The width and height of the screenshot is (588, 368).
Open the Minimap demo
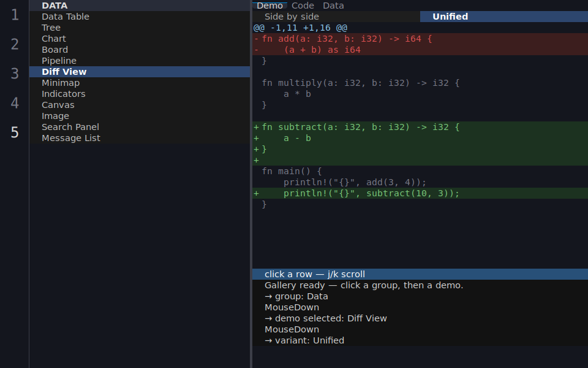click(140, 83)
